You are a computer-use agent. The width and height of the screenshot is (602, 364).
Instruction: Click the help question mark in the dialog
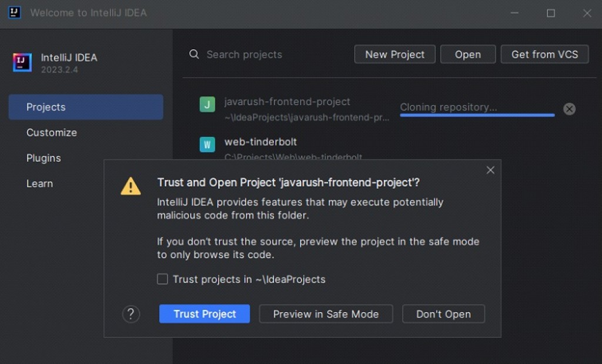131,314
